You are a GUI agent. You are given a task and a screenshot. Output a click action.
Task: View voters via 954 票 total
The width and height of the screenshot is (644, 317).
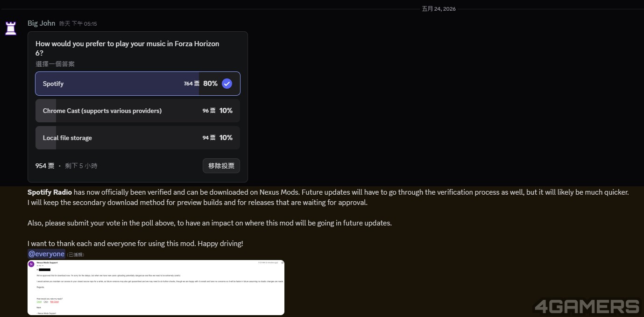45,166
